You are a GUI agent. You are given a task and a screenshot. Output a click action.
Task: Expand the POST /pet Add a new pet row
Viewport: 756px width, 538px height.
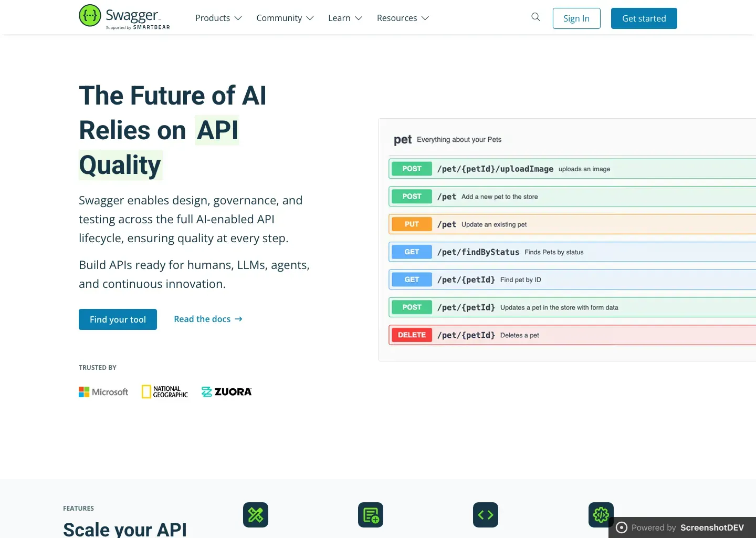click(x=572, y=196)
